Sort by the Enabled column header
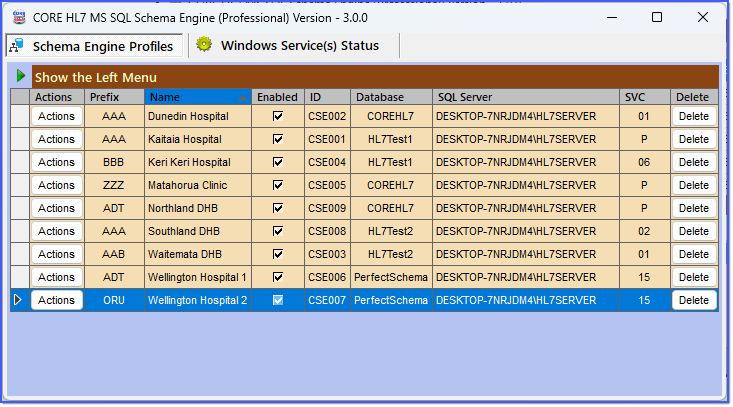This screenshot has height=407, width=733. (278, 97)
